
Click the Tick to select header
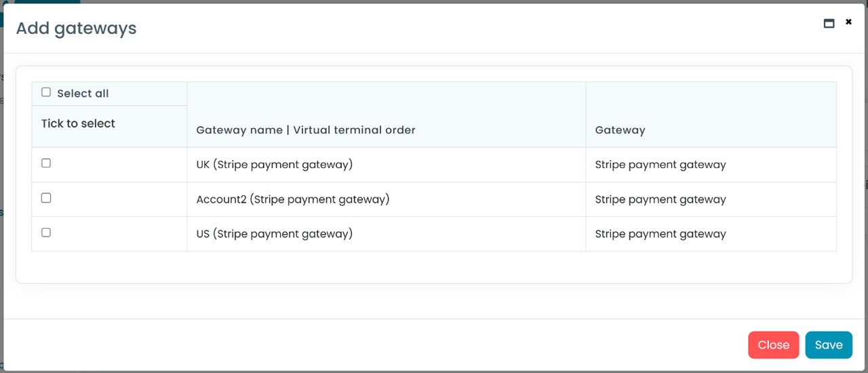point(78,123)
